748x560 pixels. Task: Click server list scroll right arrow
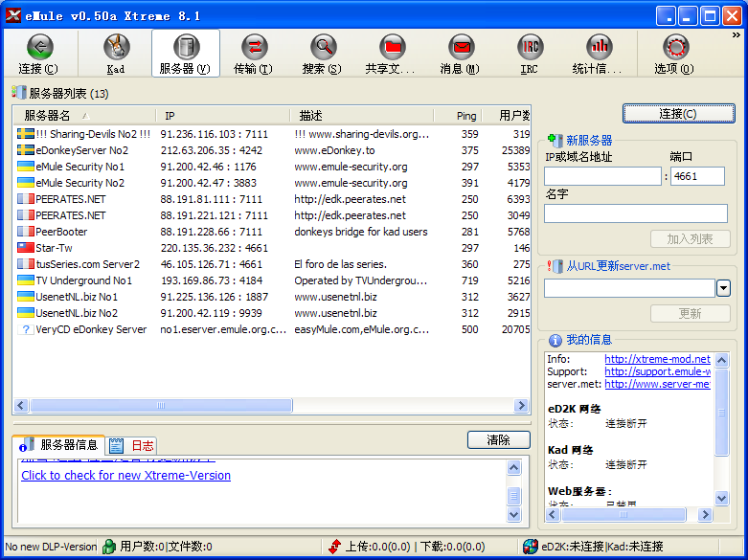[x=521, y=406]
